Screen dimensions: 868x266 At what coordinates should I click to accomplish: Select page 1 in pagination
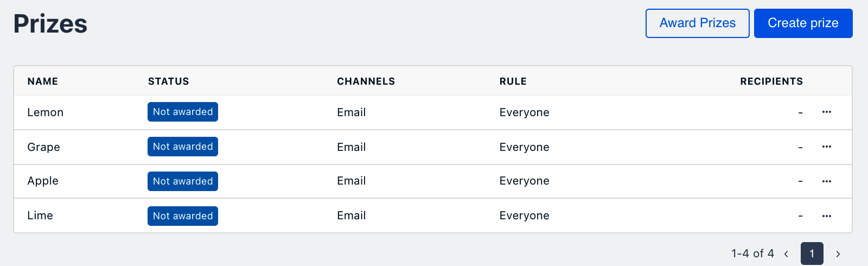(x=812, y=254)
